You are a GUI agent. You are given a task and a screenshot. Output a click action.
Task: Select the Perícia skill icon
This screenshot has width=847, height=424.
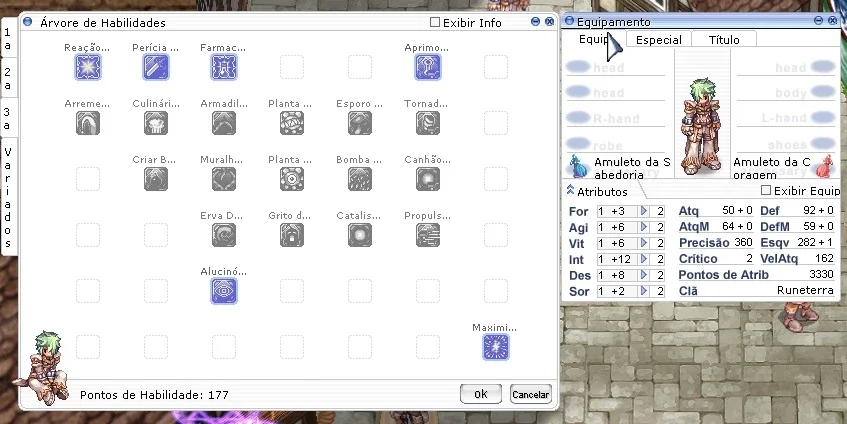click(156, 68)
